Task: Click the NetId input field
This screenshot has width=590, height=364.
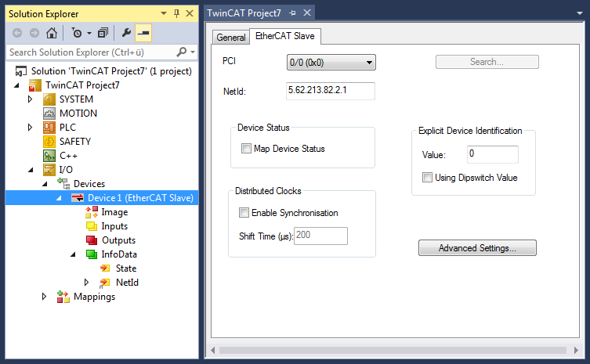Action: (331, 91)
